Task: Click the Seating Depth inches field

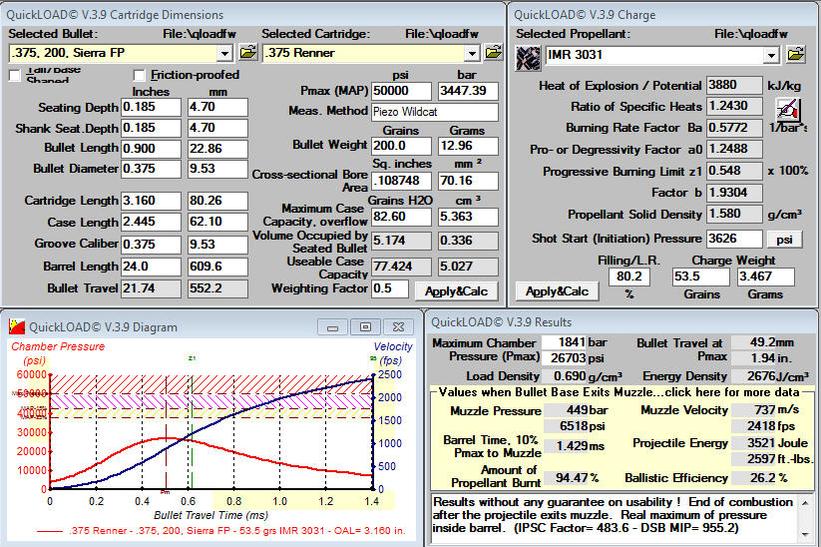Action: [x=151, y=107]
